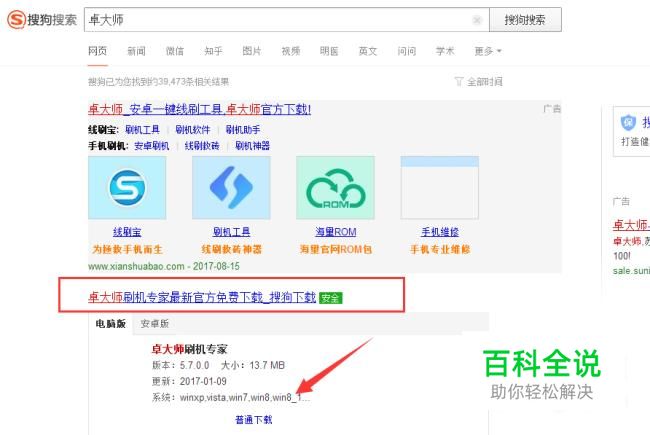The height and width of the screenshot is (435, 650).
Task: Click the 搜狗搜索 search button
Action: point(525,19)
